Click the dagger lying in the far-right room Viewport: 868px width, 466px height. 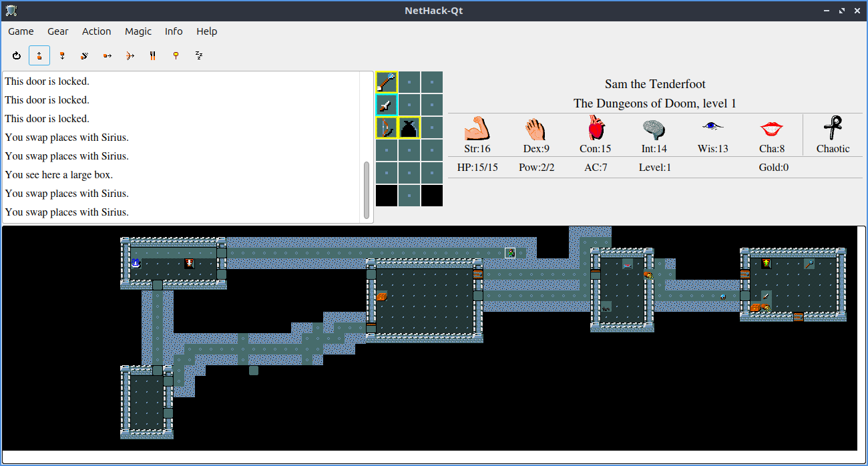(766, 296)
